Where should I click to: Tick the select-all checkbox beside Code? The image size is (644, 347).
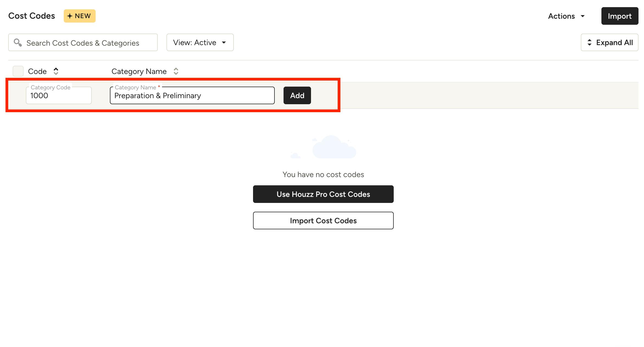coord(18,71)
